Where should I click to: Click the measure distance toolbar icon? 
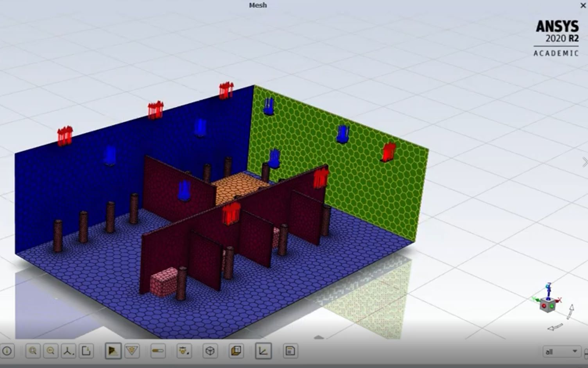(x=157, y=351)
